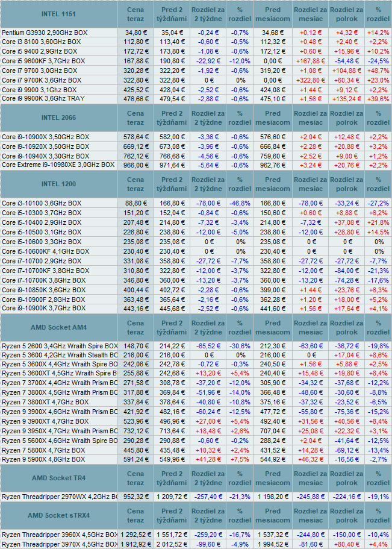Select the Ryzen 9 3900XT 4,7GHz BOX name

pos(45,422)
